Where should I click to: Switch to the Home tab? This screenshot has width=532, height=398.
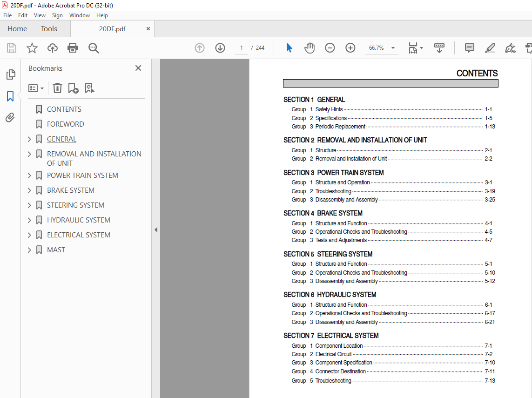click(x=17, y=29)
